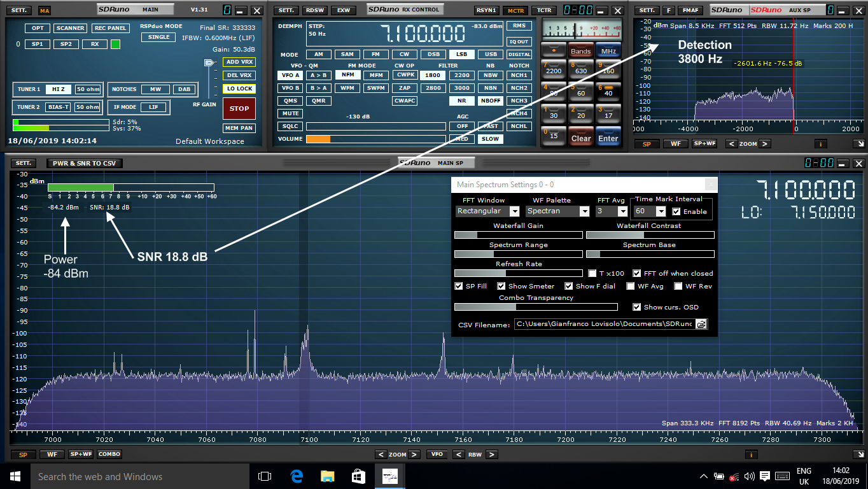Toggle the Show F dial checkbox
This screenshot has height=489, width=868.
click(x=569, y=286)
